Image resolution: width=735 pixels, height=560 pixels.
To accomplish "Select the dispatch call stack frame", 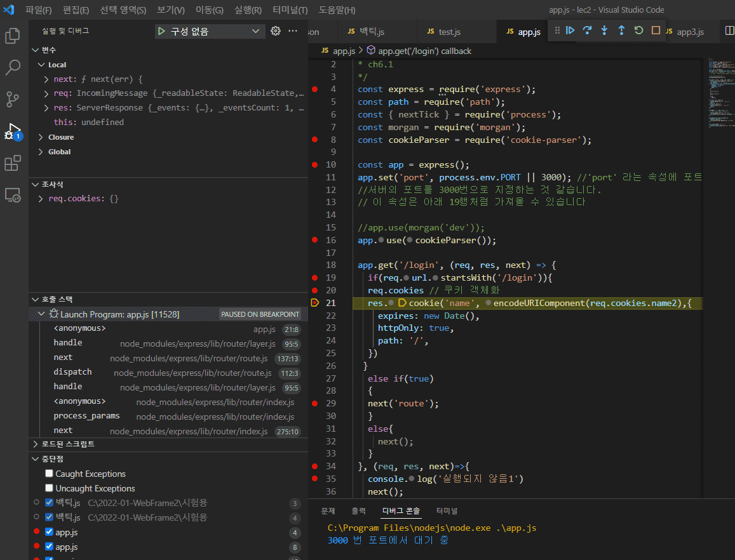I will click(x=72, y=372).
